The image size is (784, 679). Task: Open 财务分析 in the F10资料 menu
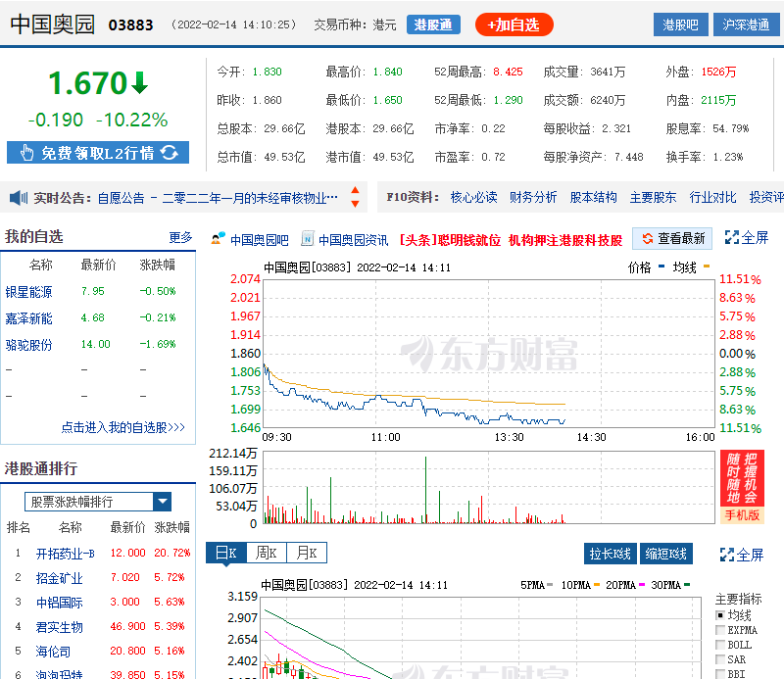[532, 196]
